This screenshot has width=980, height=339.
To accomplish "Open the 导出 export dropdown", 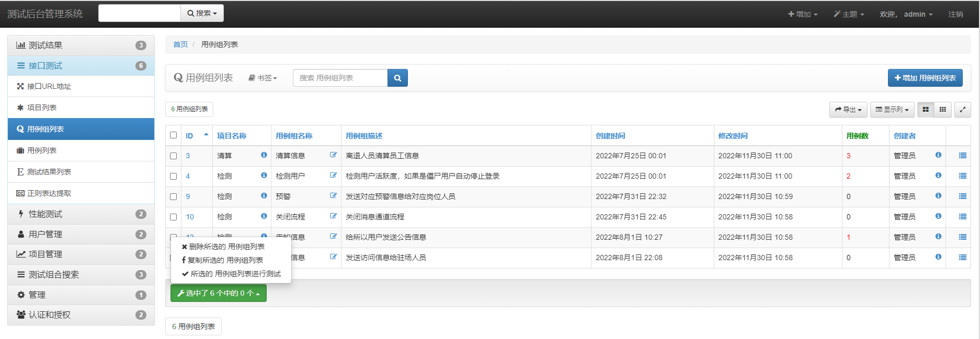I will [x=848, y=110].
